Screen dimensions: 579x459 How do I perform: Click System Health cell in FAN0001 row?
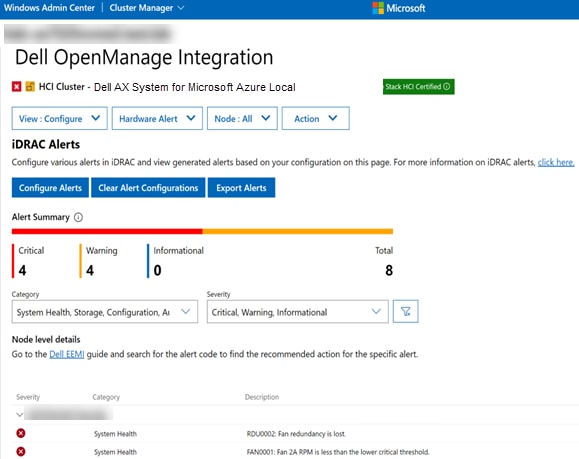point(115,452)
